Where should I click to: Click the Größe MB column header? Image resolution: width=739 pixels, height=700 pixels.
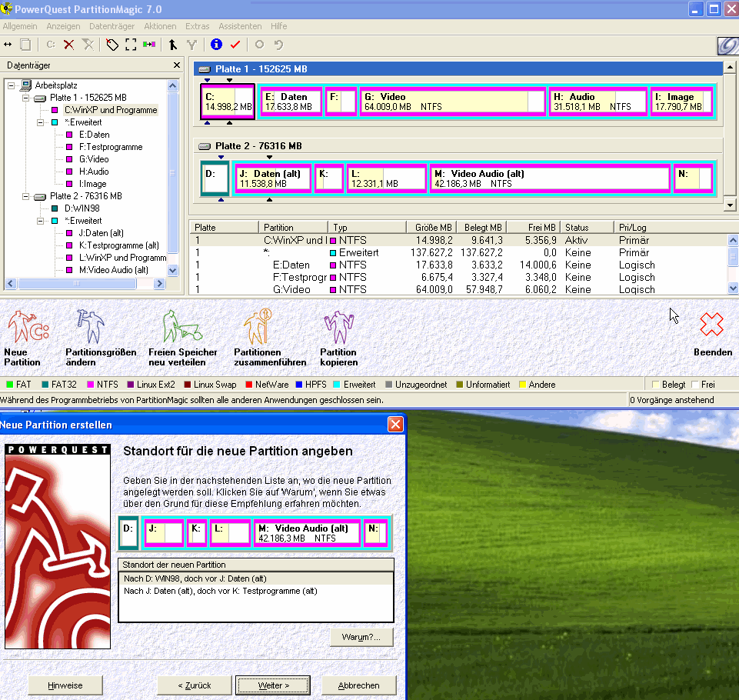tap(433, 228)
